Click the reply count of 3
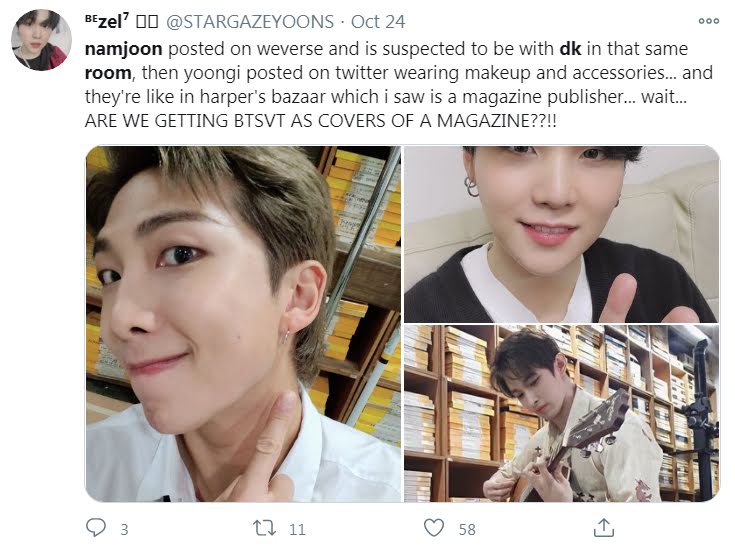The image size is (735, 551). click(124, 529)
